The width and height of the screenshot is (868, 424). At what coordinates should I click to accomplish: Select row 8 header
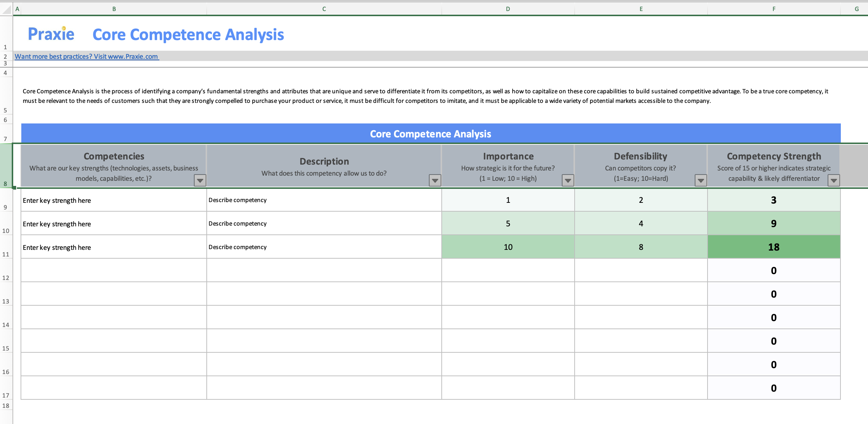click(6, 166)
